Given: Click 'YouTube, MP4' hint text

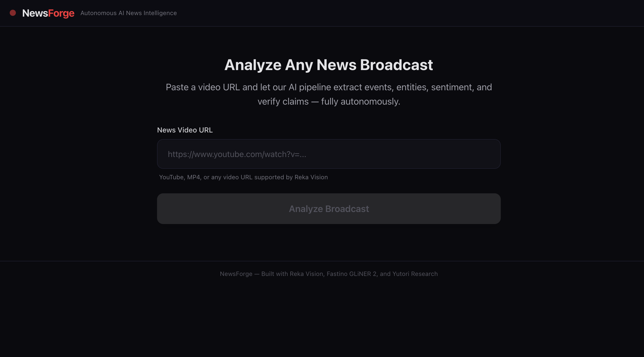Looking at the screenshot, I should tap(180, 177).
